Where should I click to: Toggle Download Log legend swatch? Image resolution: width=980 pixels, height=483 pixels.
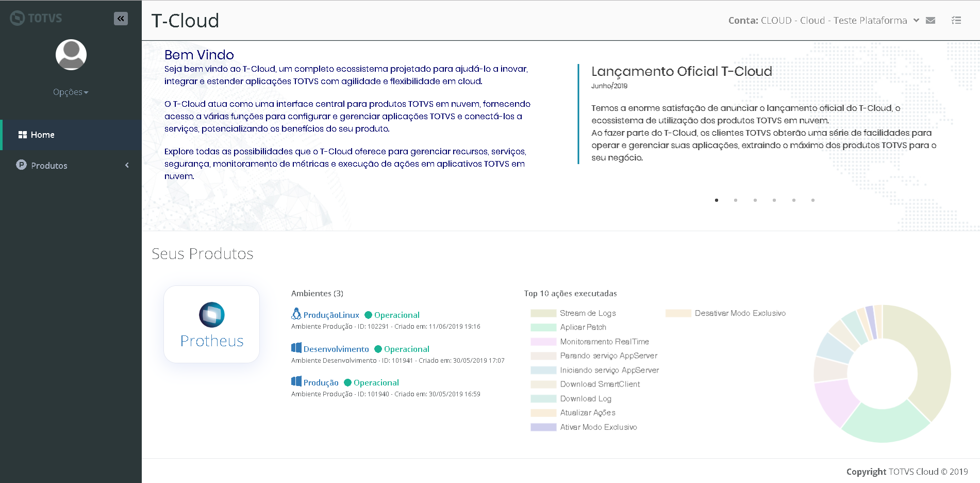point(543,399)
